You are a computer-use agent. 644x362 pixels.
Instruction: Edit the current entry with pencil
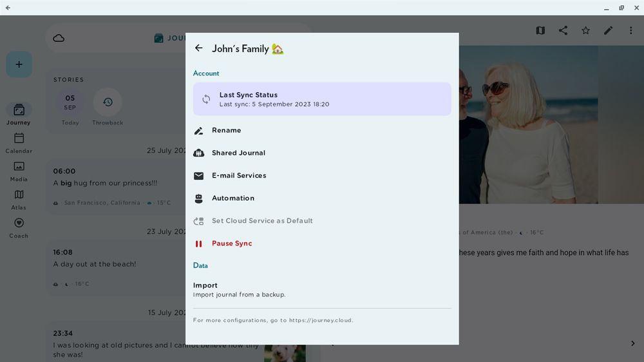[x=609, y=30]
